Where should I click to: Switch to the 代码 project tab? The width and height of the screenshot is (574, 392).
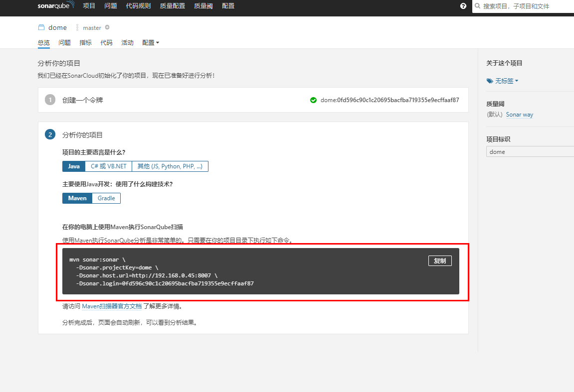pos(106,43)
